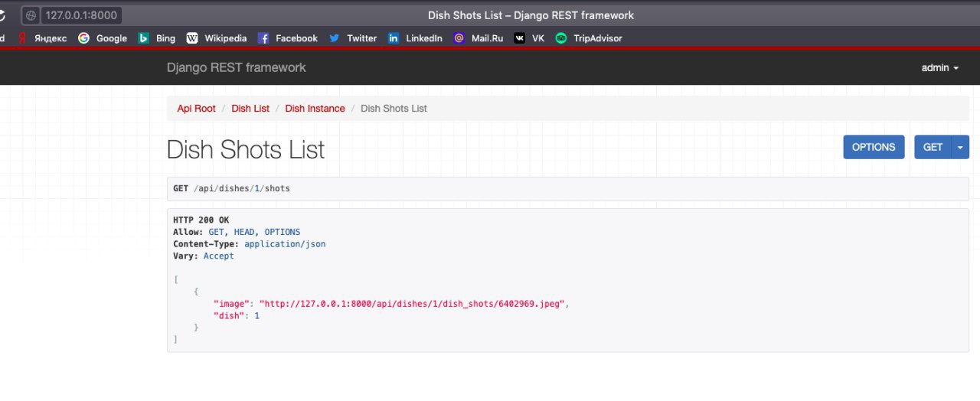Click the browser tab title text
980x401 pixels.
coord(531,15)
